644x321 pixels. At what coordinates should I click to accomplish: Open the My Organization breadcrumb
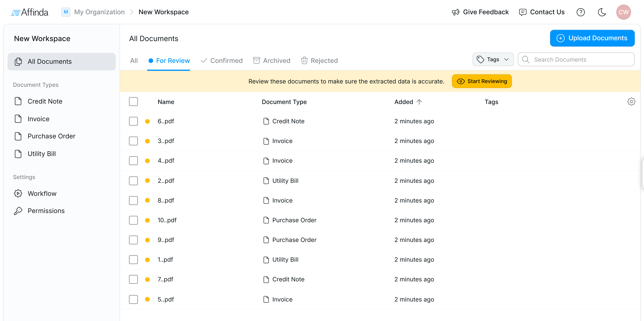(x=99, y=12)
